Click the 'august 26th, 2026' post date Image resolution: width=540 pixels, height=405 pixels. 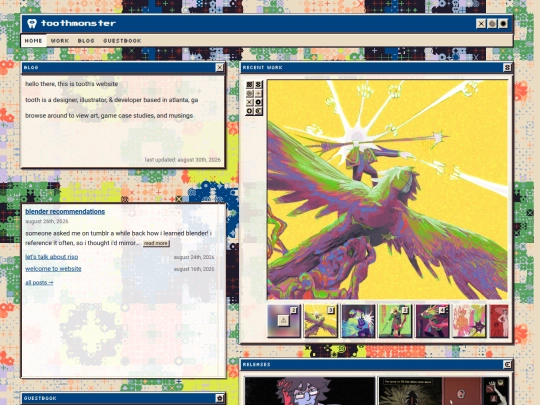46,221
